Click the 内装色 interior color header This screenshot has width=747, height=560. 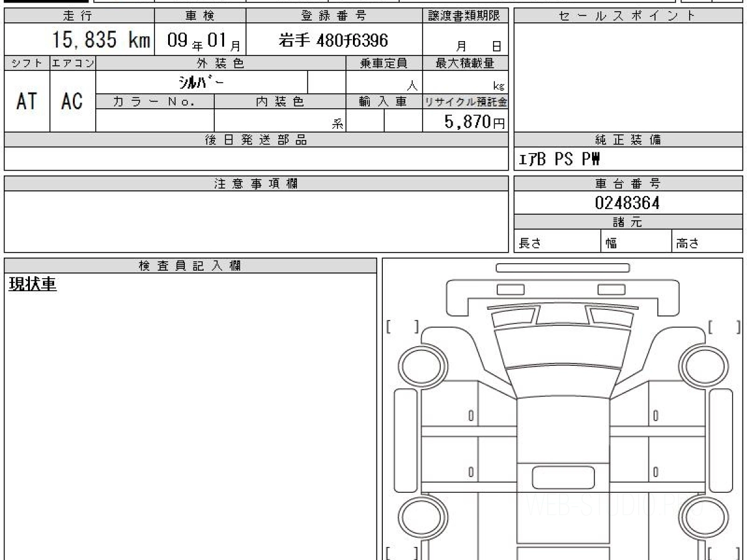point(280,101)
